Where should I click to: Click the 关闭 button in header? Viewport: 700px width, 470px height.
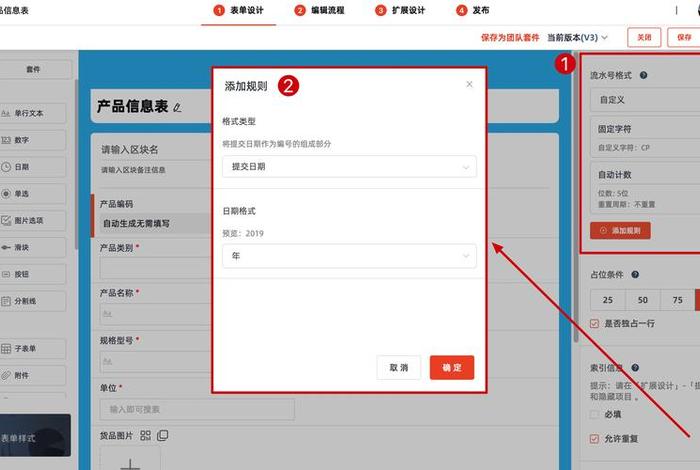pyautogui.click(x=644, y=37)
